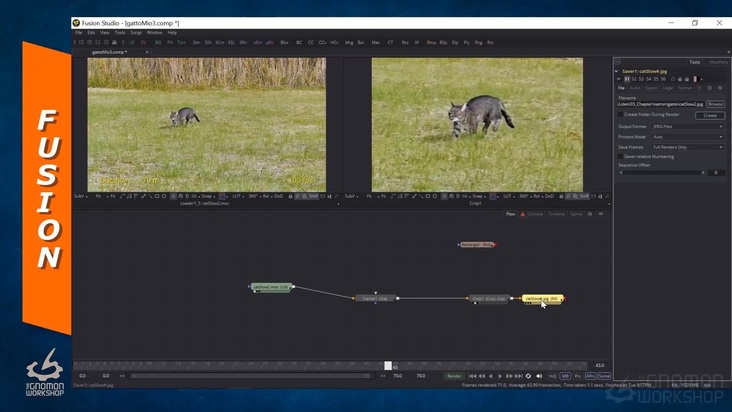
Task: Enable Saver-relative Numbering checkbox
Action: tap(620, 157)
